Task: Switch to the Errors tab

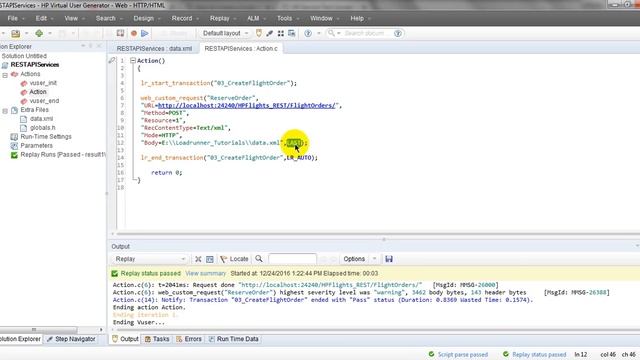Action: click(189, 339)
